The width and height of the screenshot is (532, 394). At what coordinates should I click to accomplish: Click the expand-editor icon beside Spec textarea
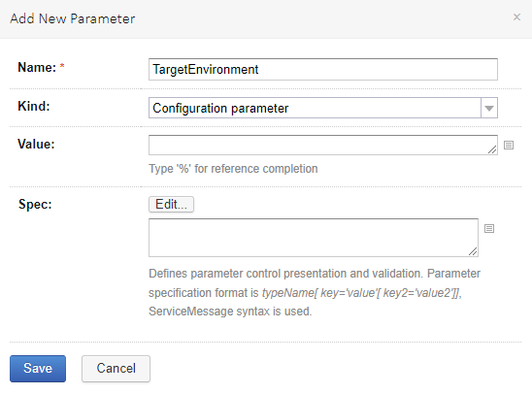[x=489, y=228]
